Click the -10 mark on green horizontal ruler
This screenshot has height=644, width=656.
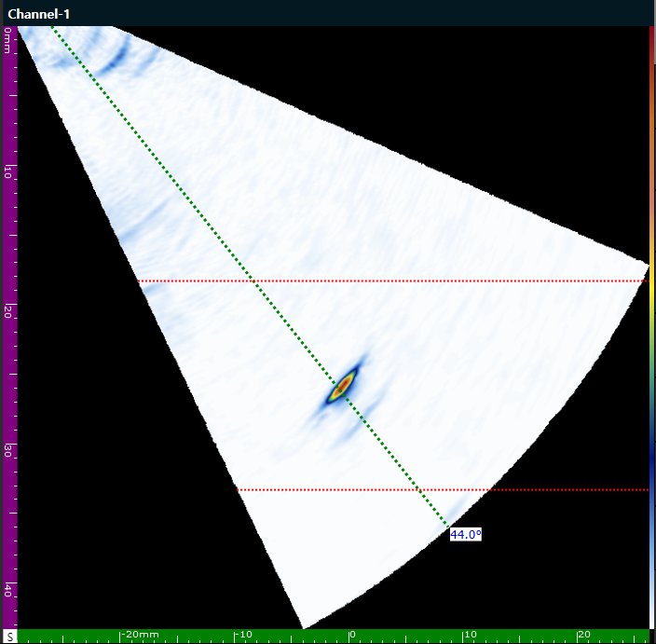[244, 635]
